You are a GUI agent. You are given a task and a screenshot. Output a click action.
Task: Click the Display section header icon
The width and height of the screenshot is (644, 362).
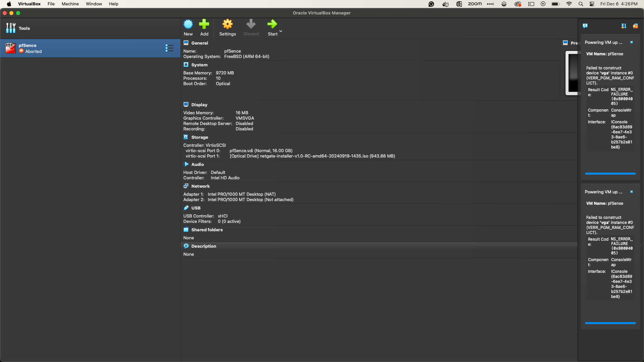point(186,105)
